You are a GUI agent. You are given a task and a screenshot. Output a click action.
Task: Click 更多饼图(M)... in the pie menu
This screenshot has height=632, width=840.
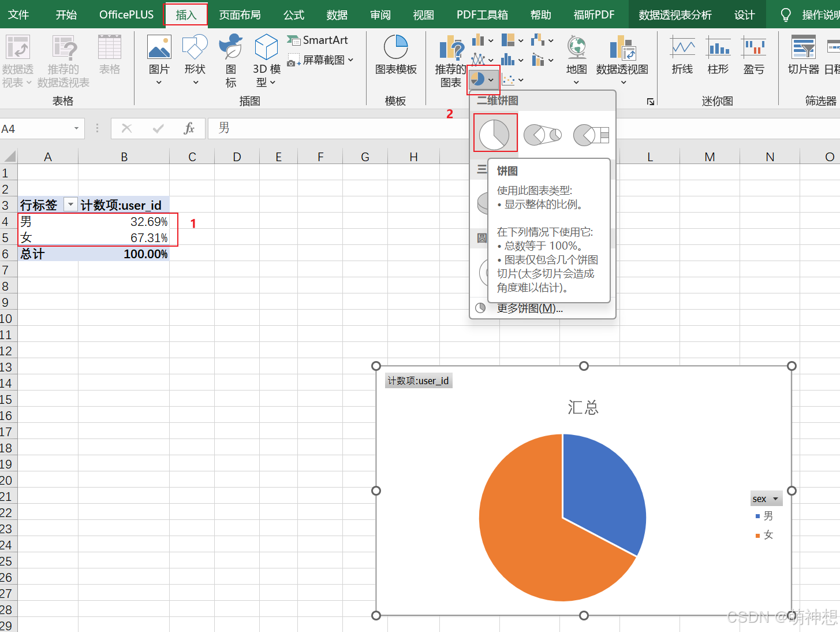(x=530, y=308)
